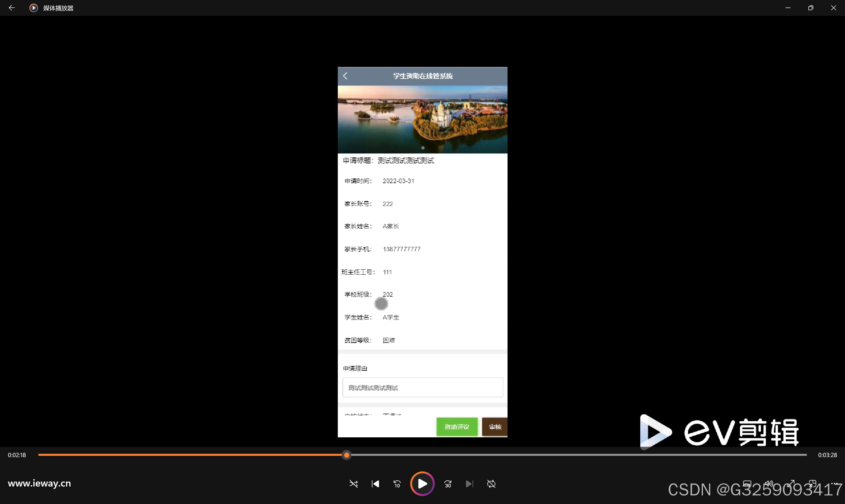Click the back arrow in media player
The height and width of the screenshot is (504, 845).
pos(12,8)
